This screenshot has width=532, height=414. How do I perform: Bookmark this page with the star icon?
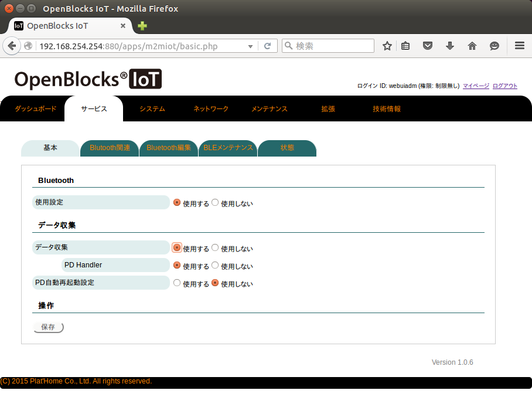[387, 46]
